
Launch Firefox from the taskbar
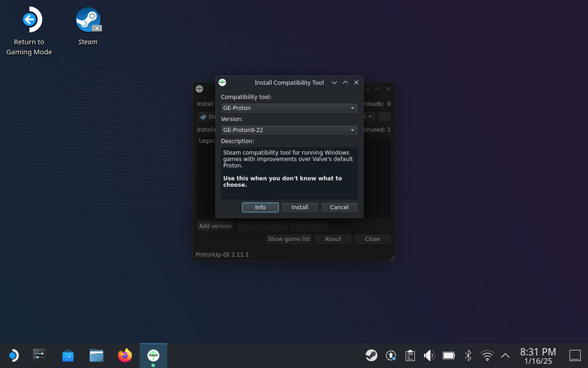coord(125,355)
